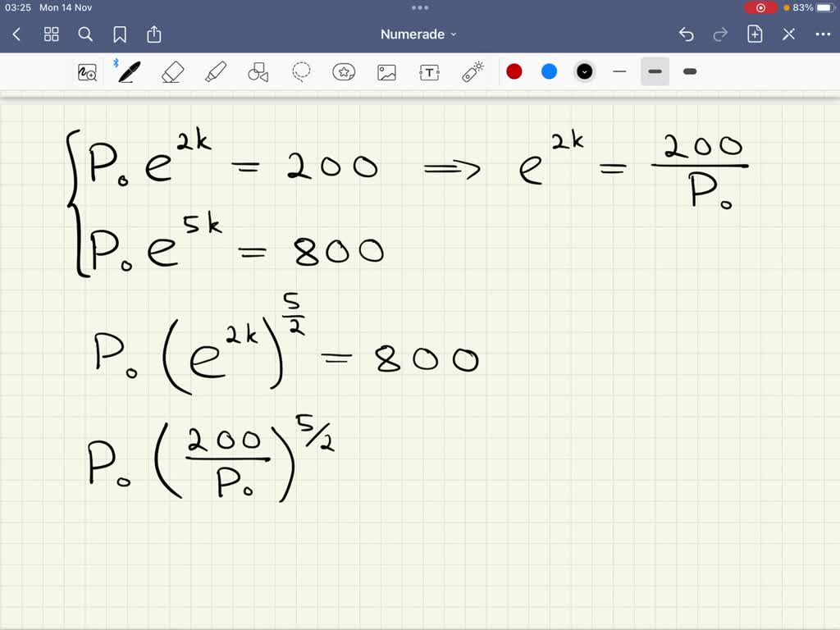Activate the laser pointer tool
Image resolution: width=840 pixels, height=630 pixels.
(x=472, y=72)
